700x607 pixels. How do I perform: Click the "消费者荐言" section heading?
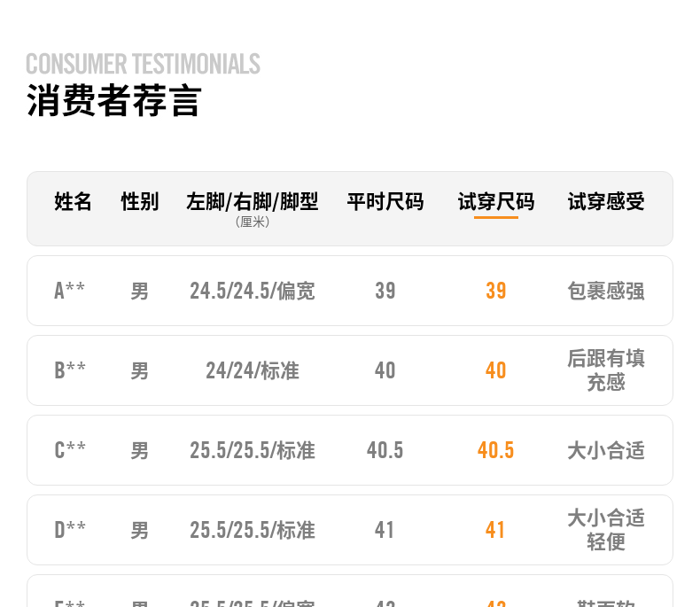(114, 101)
